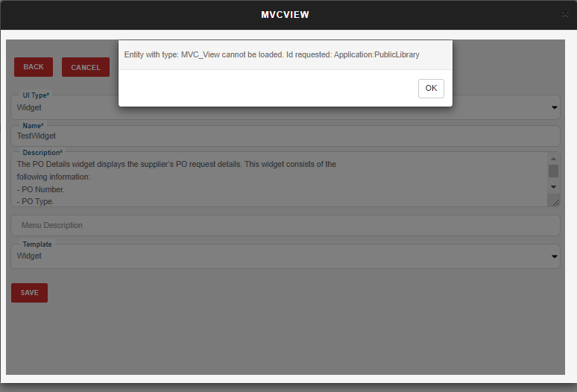Screen dimensions: 577x392
Task: Open the UI Type dropdown
Action: (286, 107)
